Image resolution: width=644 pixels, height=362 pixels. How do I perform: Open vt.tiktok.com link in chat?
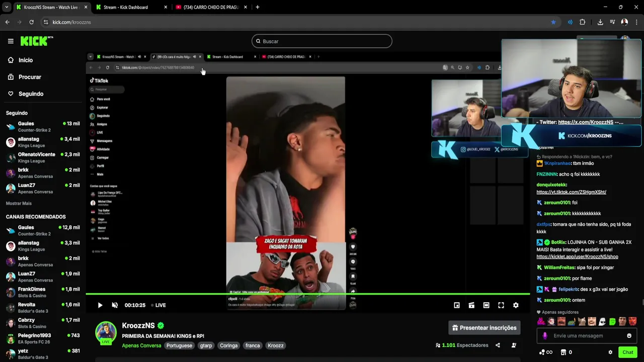[571, 192]
